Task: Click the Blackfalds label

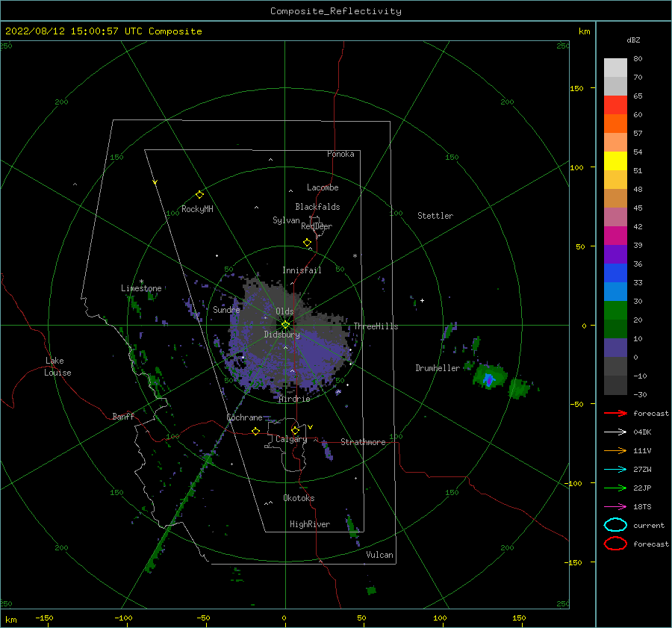Action: pos(317,207)
